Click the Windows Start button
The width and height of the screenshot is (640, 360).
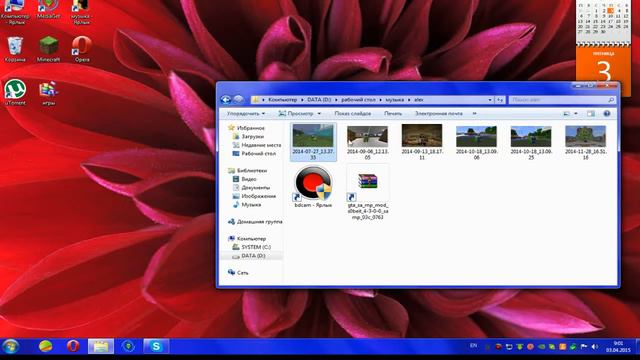(11, 347)
